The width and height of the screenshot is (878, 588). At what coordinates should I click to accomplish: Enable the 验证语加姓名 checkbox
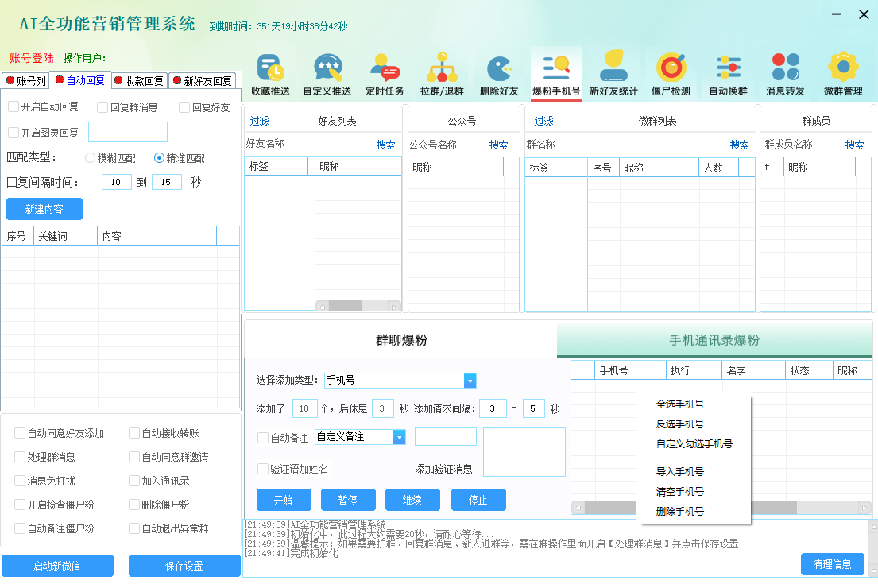pyautogui.click(x=263, y=469)
